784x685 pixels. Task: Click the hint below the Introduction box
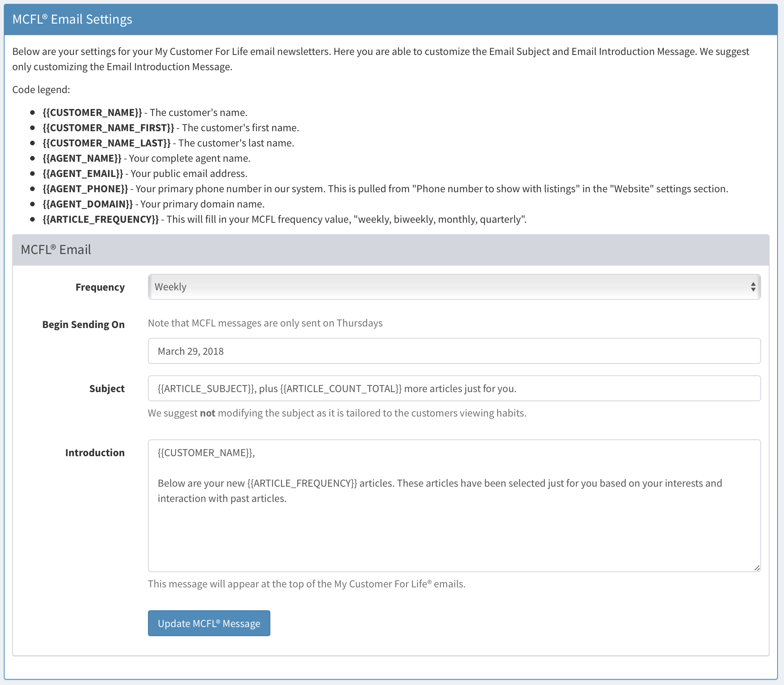coord(307,584)
